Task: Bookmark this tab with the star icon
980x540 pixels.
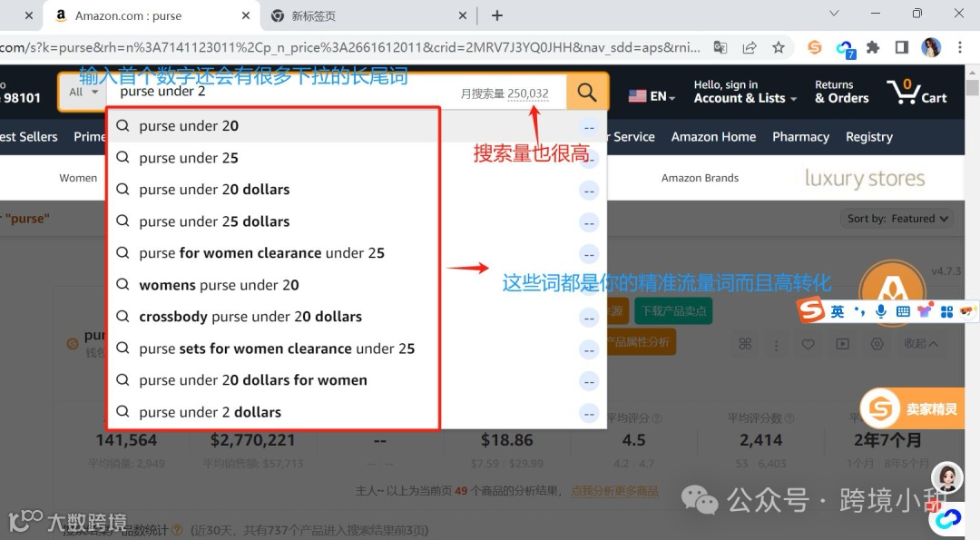Action: tap(779, 47)
